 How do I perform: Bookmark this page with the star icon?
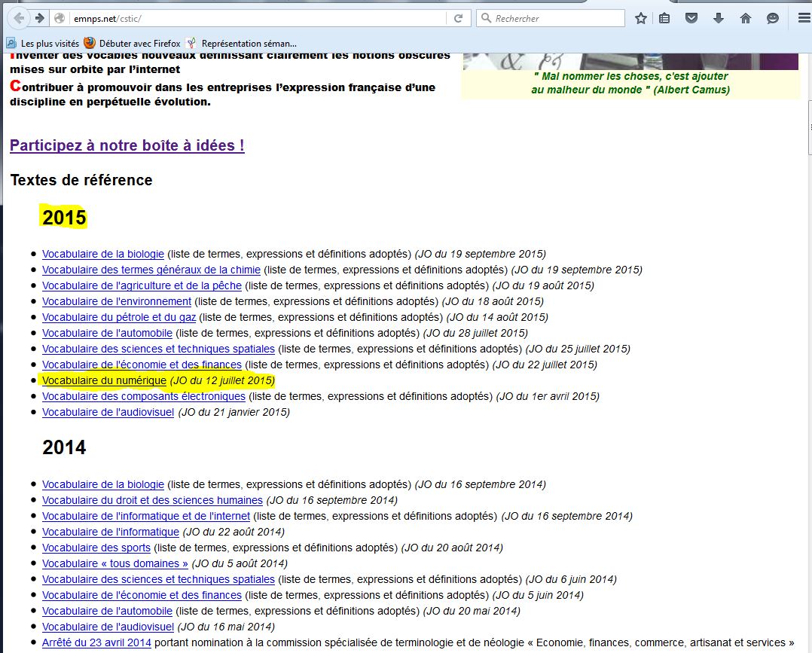[641, 18]
